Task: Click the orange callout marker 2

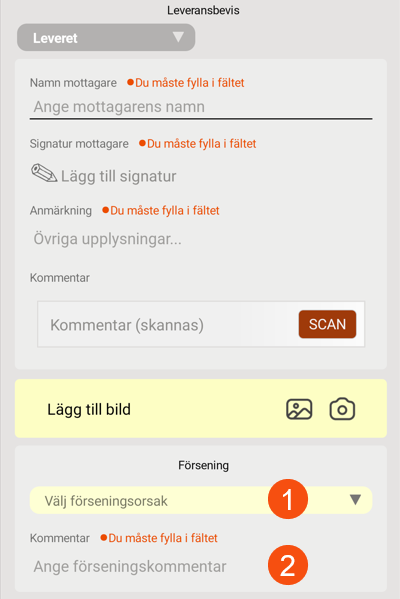Action: 288,565
